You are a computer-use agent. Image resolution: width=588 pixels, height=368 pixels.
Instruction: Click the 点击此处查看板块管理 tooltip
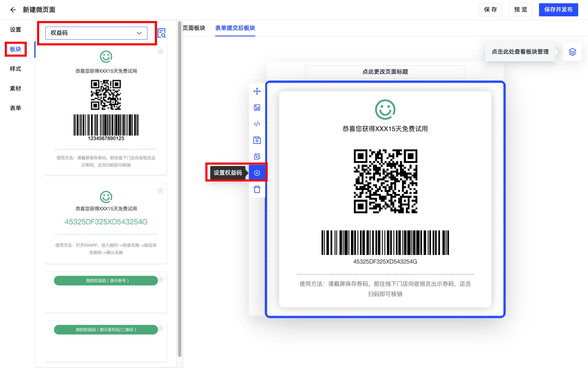pyautogui.click(x=520, y=52)
